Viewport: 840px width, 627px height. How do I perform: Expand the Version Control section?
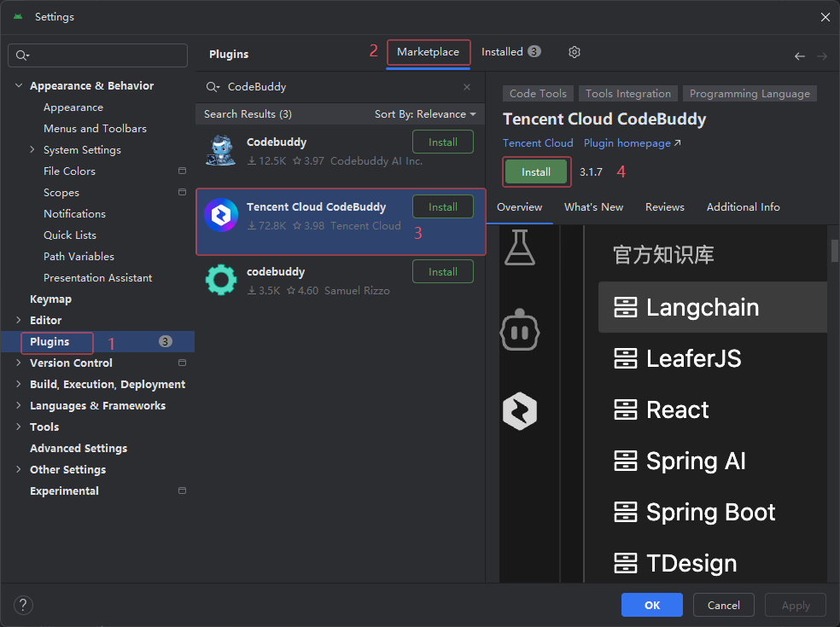(19, 363)
